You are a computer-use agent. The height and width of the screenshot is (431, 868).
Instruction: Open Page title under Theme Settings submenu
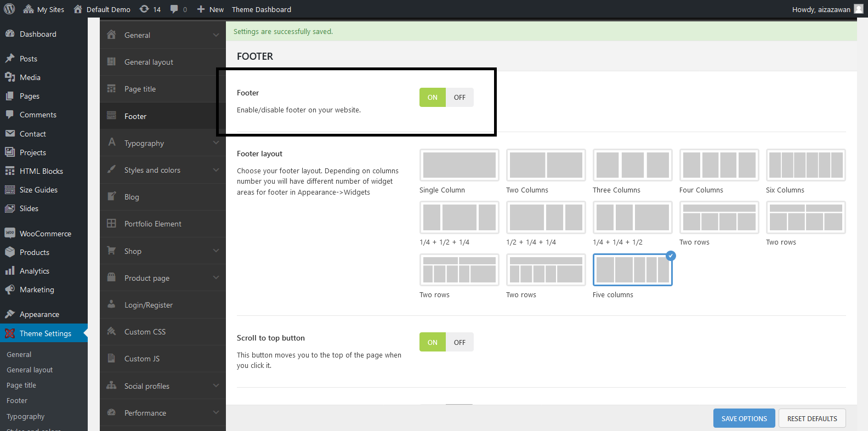(21, 385)
